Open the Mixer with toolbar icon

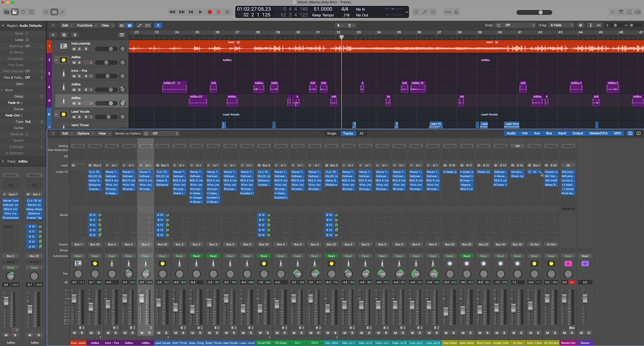point(54,12)
